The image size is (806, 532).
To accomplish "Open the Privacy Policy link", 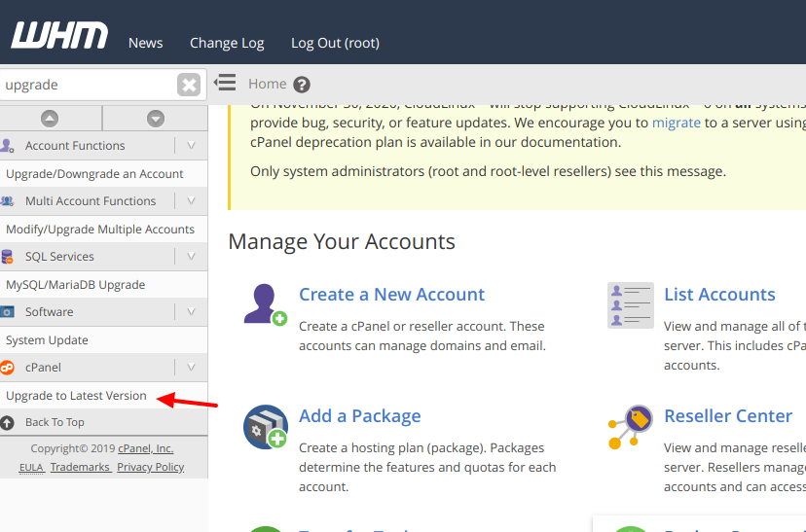I will [x=151, y=467].
